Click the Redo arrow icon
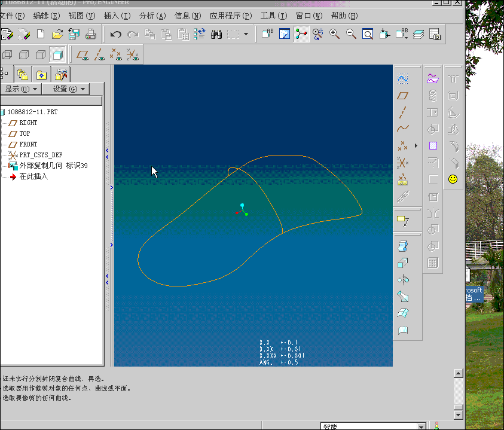The width and height of the screenshot is (504, 430). [x=133, y=34]
